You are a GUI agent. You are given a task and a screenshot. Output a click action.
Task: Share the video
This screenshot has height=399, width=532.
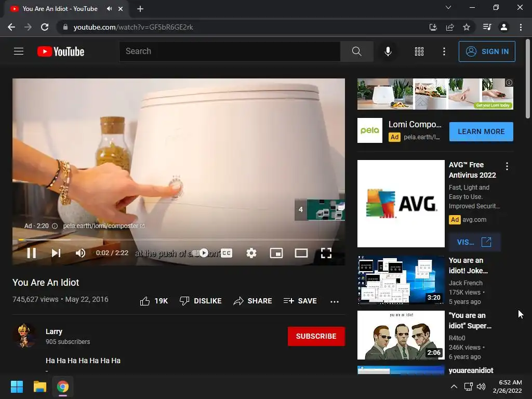[252, 301]
